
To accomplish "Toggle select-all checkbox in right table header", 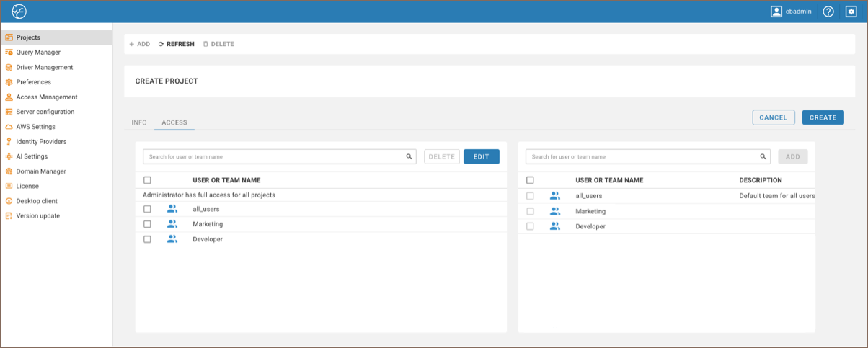I will point(530,180).
